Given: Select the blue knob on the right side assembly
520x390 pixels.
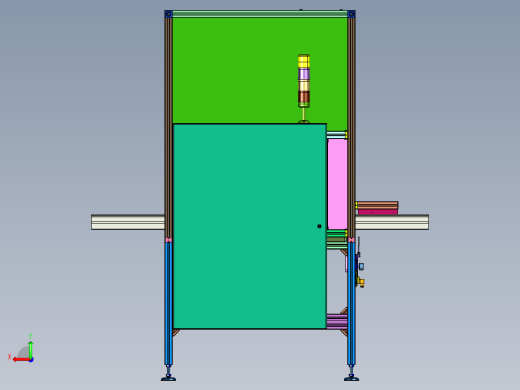Looking at the screenshot, I should click(361, 266).
